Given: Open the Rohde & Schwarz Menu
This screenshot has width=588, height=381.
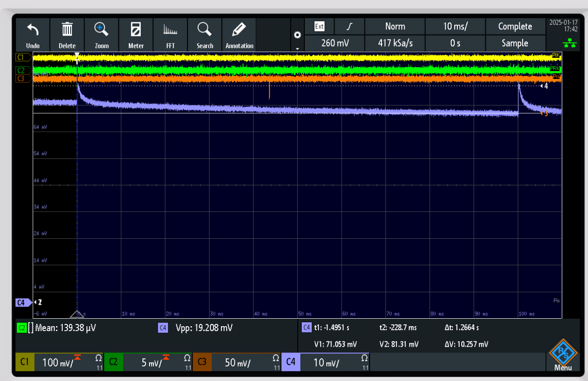Looking at the screenshot, I should 563,355.
